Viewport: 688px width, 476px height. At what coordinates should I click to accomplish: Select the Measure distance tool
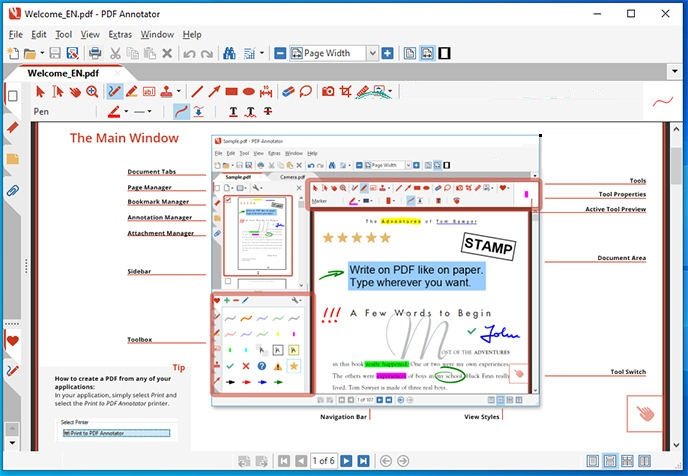coord(266,92)
